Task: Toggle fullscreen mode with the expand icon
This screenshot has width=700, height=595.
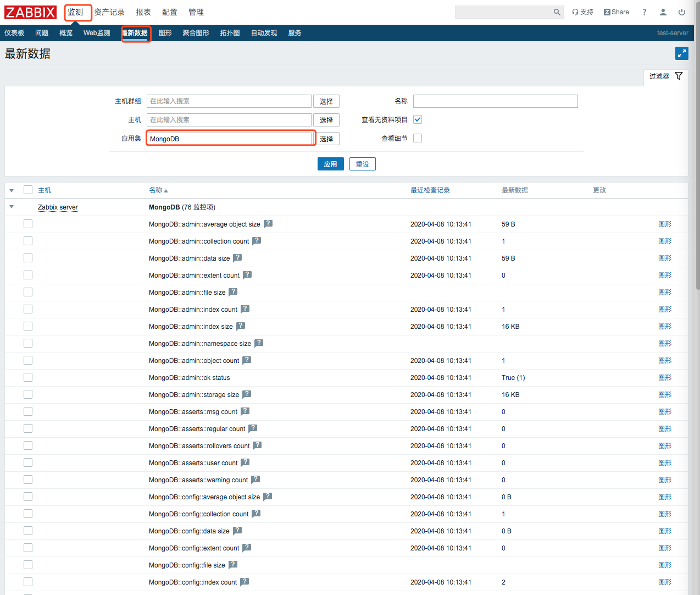Action: point(681,53)
